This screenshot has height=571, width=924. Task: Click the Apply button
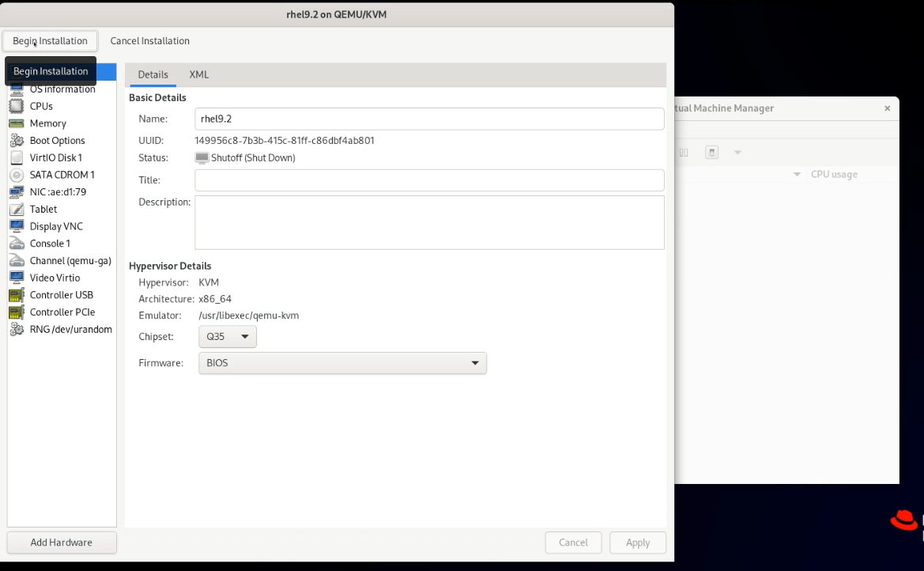(x=638, y=542)
